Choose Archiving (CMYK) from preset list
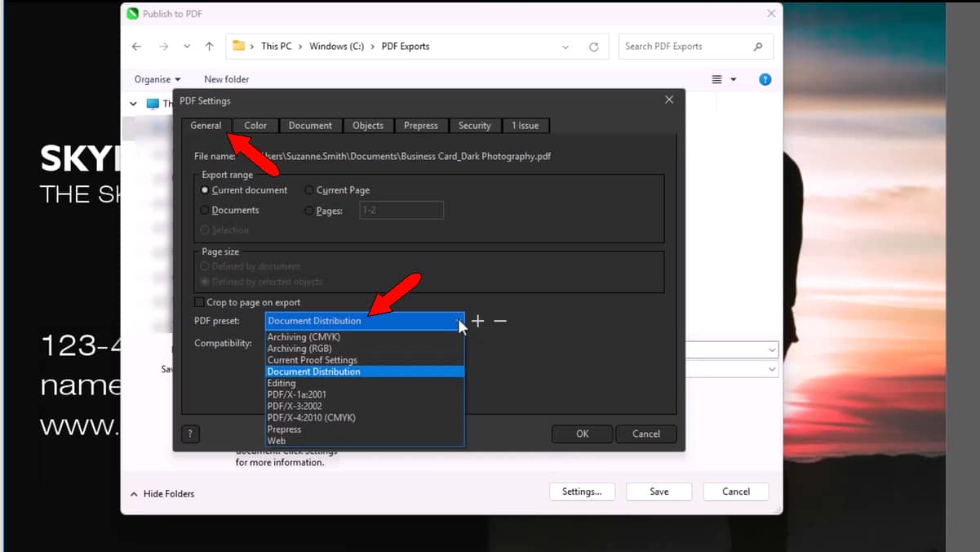This screenshot has height=552, width=980. (x=304, y=337)
